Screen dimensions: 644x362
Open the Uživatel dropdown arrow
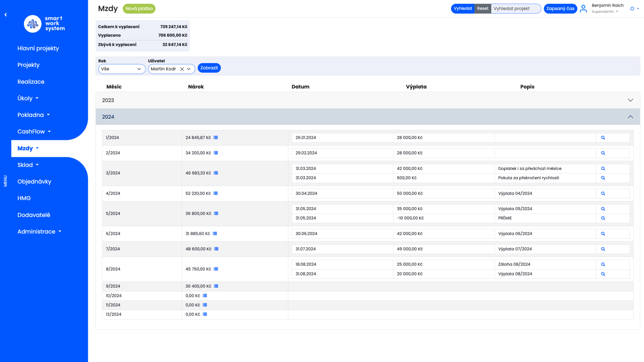(189, 69)
